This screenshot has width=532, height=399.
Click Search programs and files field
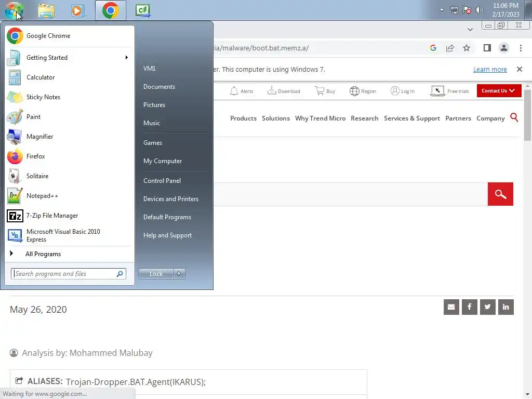coord(69,274)
